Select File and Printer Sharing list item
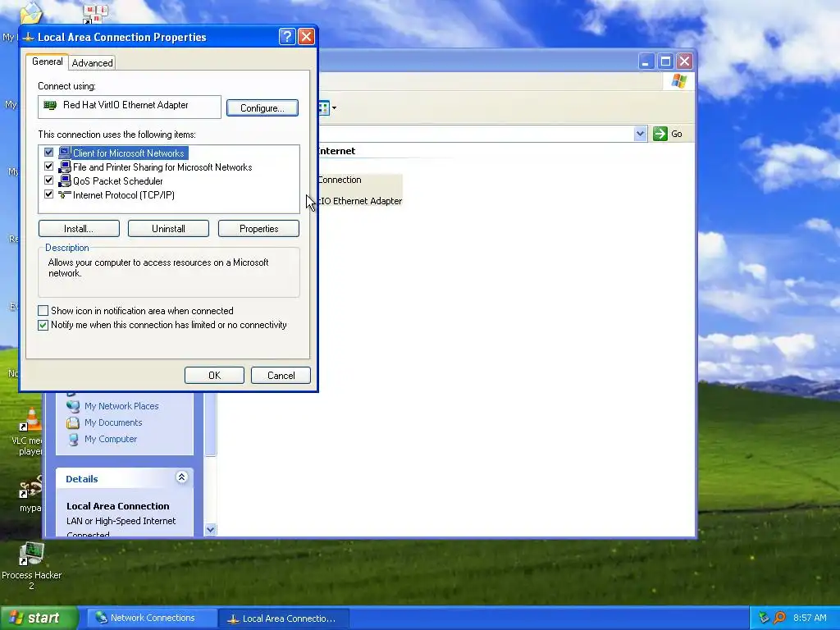840x630 pixels. (x=162, y=167)
